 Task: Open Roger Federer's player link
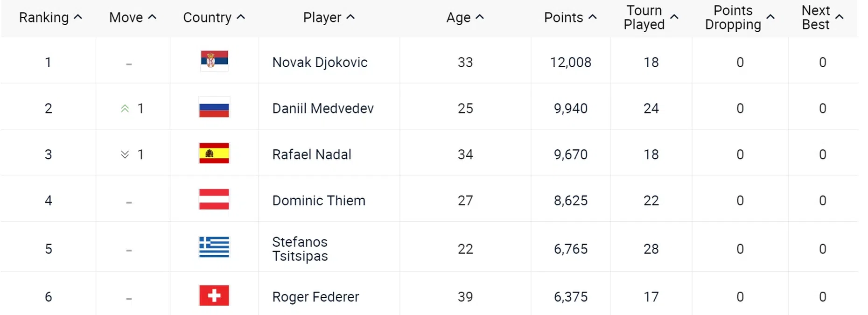coord(315,297)
